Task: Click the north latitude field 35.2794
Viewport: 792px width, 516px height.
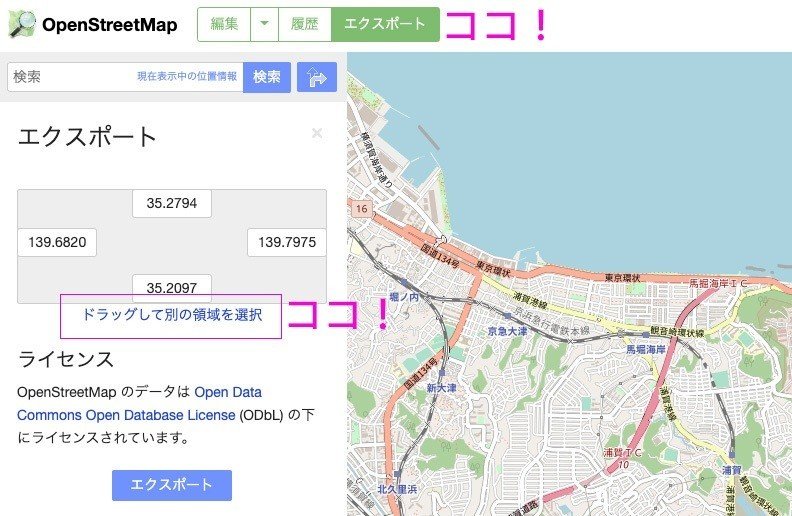Action: [172, 203]
